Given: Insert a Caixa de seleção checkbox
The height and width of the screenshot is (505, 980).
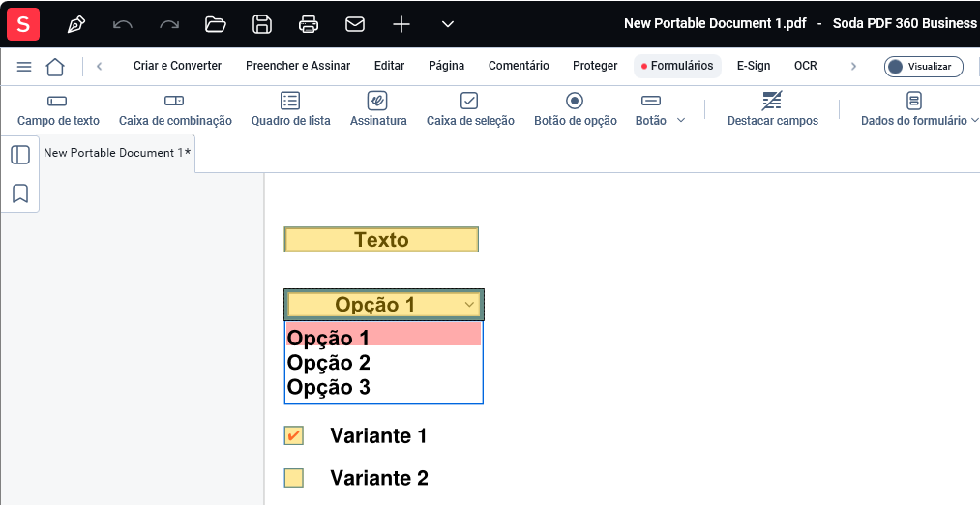Looking at the screenshot, I should [470, 109].
